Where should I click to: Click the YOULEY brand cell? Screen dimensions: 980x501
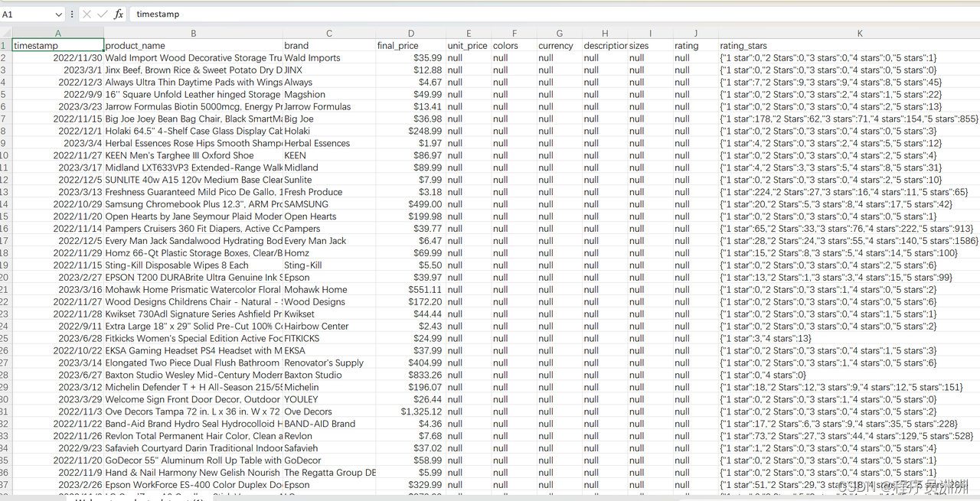329,399
